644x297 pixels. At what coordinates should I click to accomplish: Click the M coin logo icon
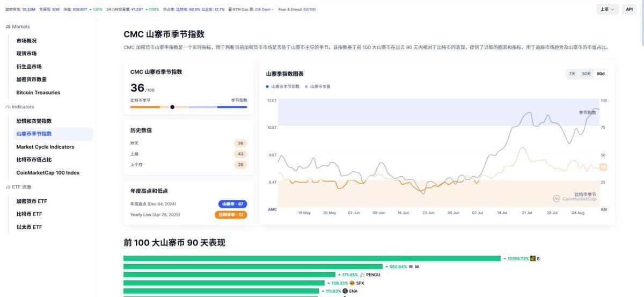[x=411, y=266]
